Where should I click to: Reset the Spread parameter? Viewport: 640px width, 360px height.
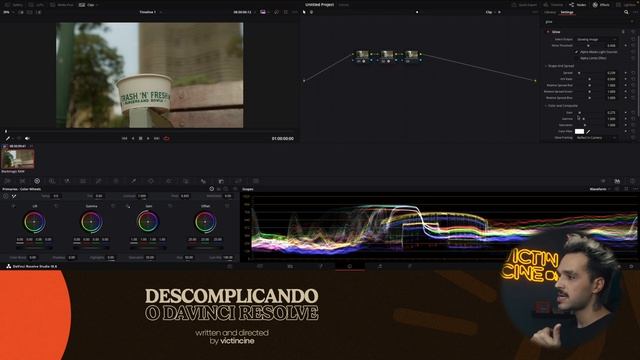point(633,73)
